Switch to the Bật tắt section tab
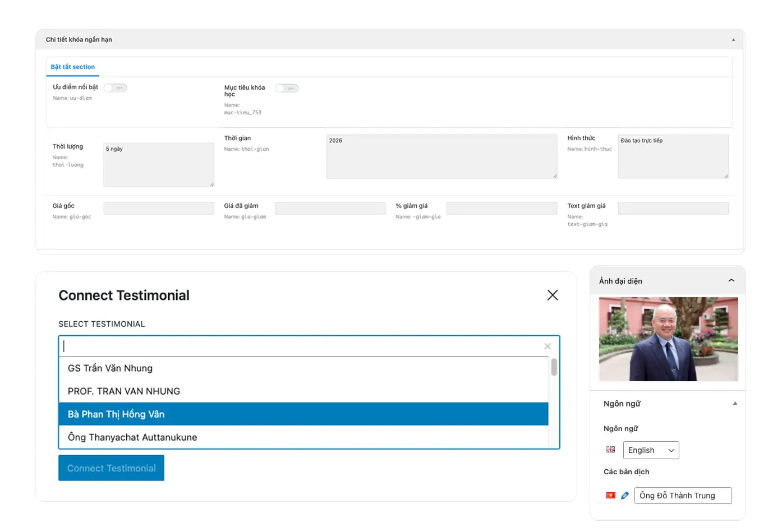This screenshot has height=532, width=773. (x=73, y=67)
